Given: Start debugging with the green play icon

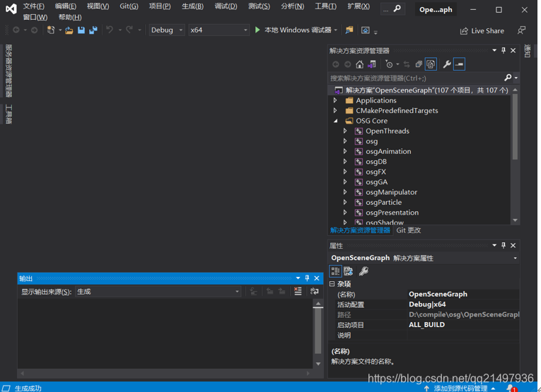Looking at the screenshot, I should [257, 30].
